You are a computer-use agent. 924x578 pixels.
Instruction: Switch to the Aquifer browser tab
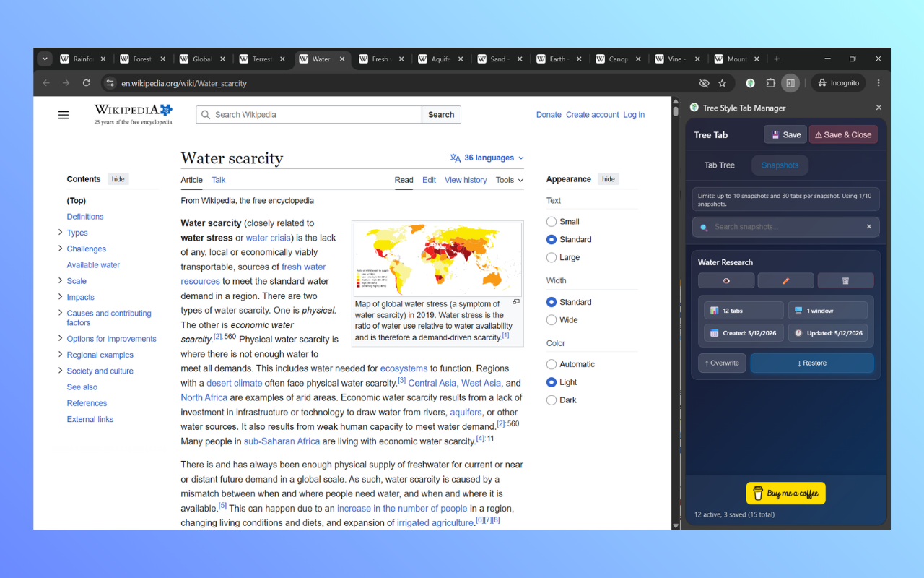pyautogui.click(x=440, y=59)
